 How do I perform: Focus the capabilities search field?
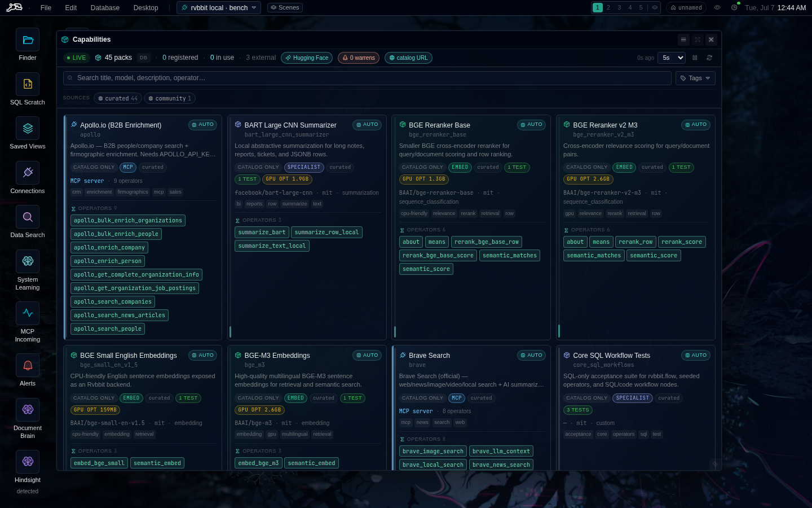tap(367, 78)
